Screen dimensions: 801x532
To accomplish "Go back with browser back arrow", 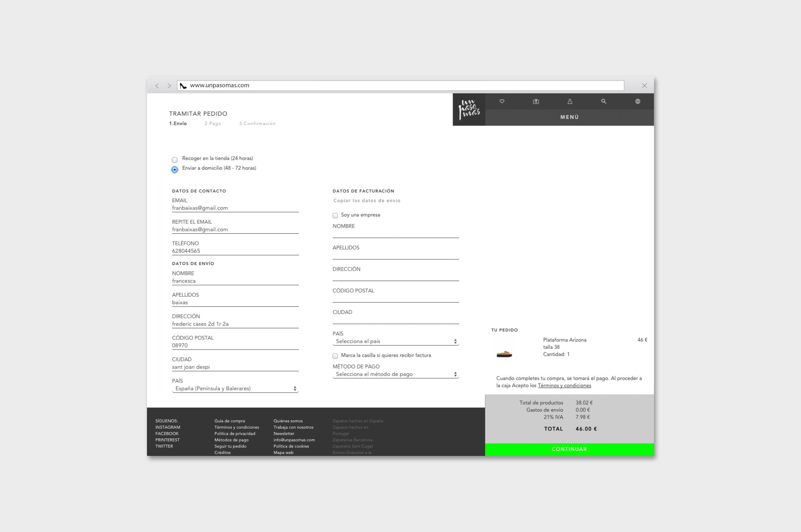I will coord(157,86).
